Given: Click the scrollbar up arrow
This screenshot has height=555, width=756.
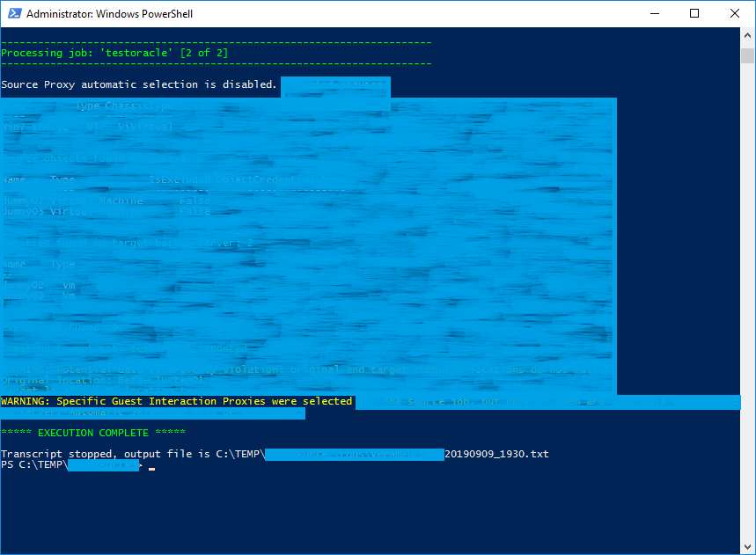Looking at the screenshot, I should (x=747, y=35).
